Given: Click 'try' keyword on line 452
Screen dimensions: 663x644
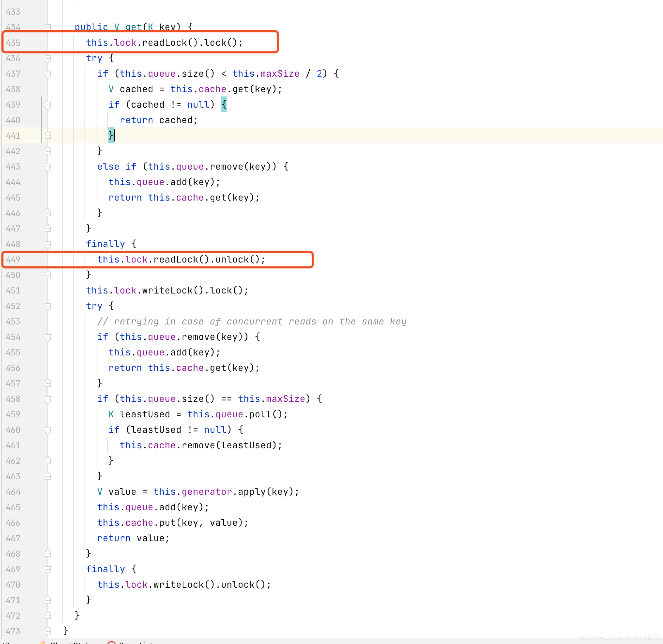Looking at the screenshot, I should coord(94,306).
